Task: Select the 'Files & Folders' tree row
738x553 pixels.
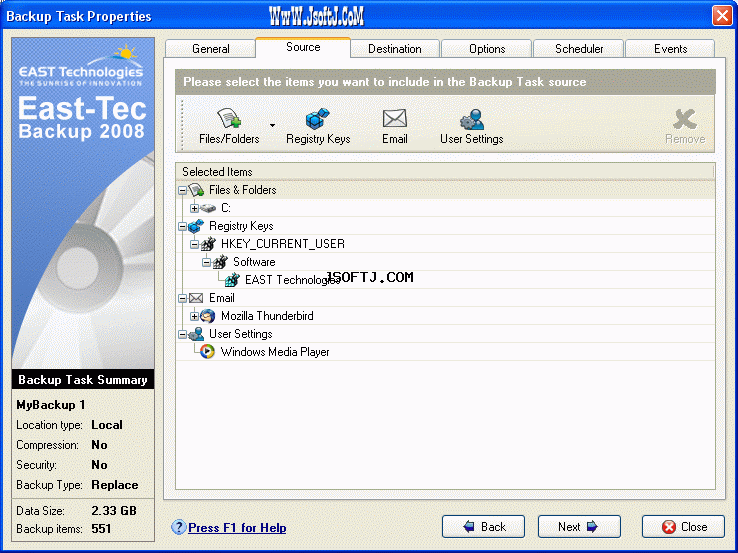Action: (x=445, y=190)
